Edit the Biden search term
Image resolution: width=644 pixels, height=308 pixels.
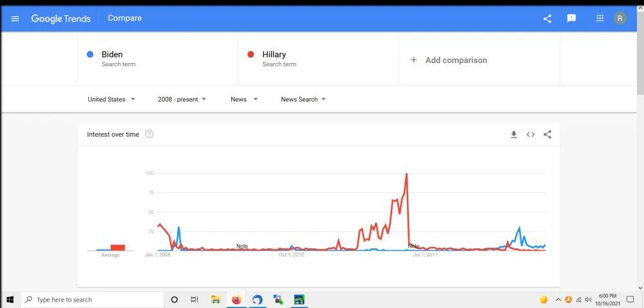(112, 55)
